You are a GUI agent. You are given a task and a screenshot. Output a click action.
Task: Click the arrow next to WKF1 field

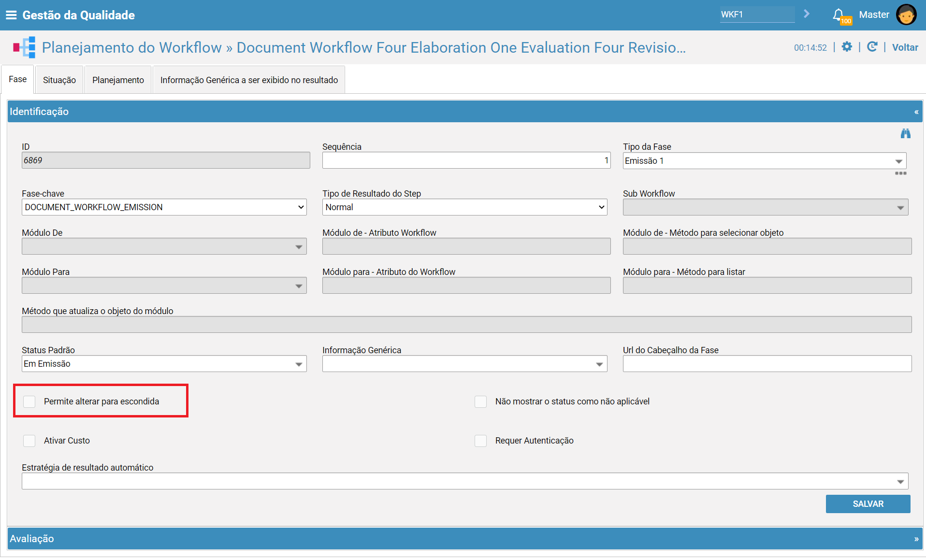(x=806, y=14)
